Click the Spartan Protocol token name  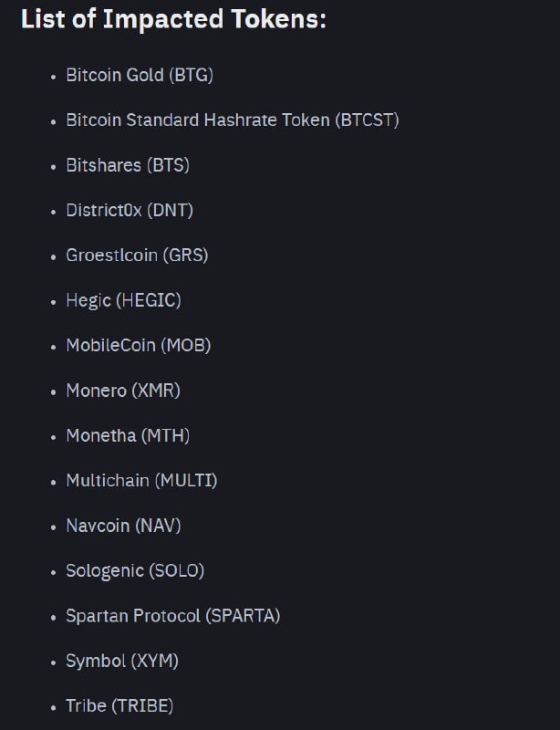133,616
